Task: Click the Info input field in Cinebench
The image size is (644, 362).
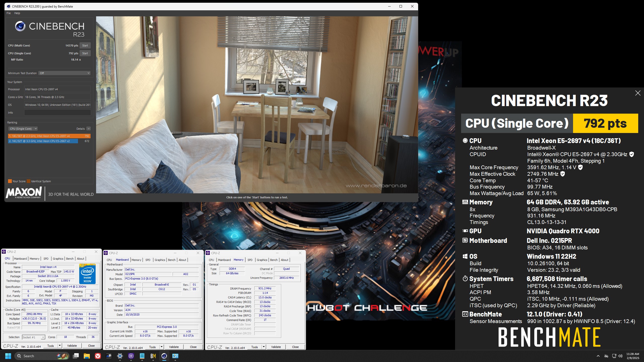Action: click(57, 113)
